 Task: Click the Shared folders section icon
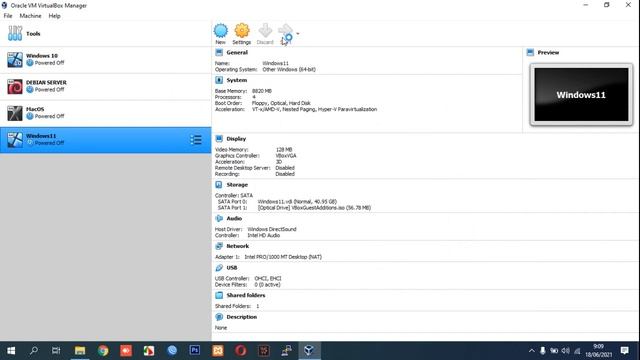coord(219,295)
